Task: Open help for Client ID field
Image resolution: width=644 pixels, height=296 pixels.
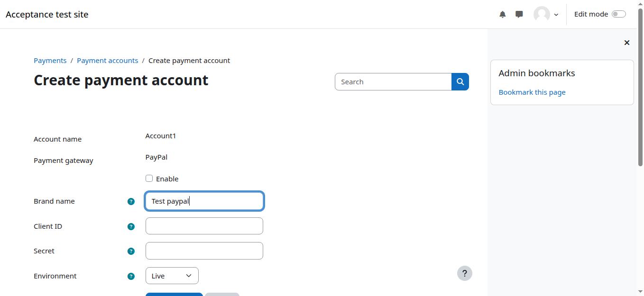Action: point(131,226)
